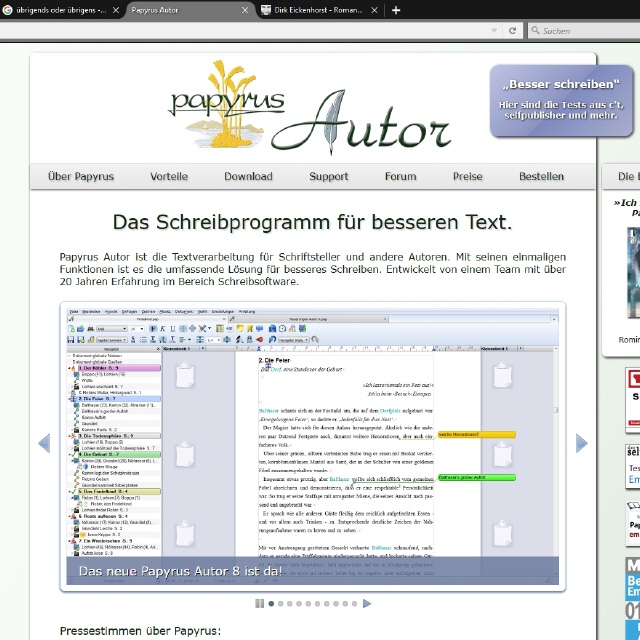640x640 pixels.
Task: Open the selfpublisher test sidebar card
Action: point(633,467)
